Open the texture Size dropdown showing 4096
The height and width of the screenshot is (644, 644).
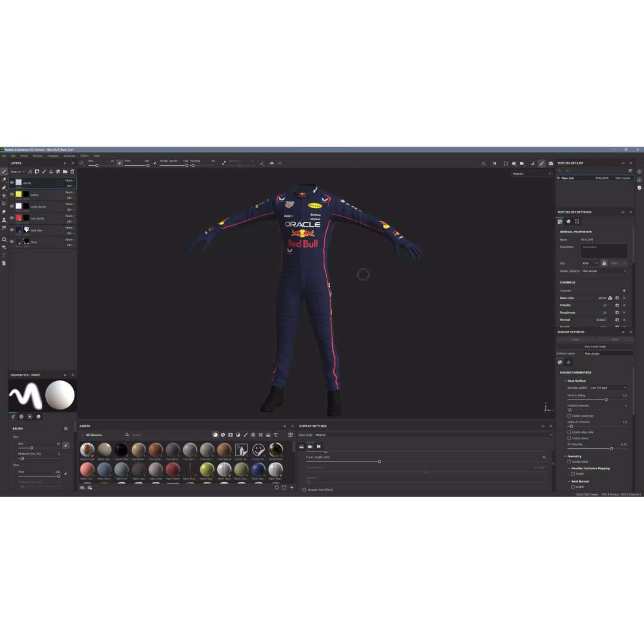tap(590, 263)
